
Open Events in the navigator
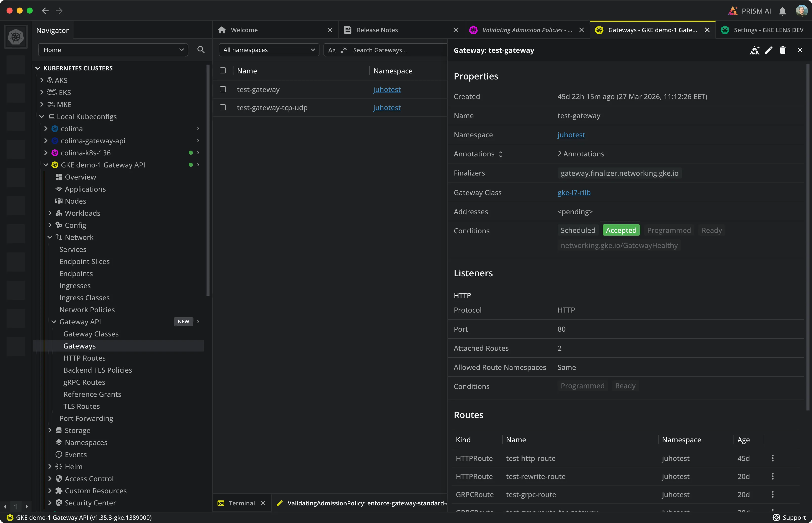coord(75,454)
